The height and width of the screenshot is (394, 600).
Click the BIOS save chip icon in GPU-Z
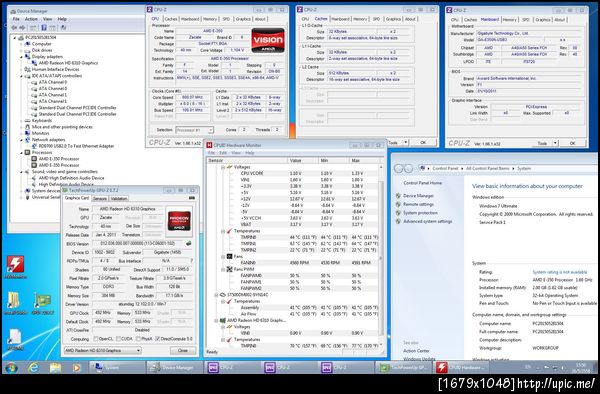pyautogui.click(x=189, y=243)
